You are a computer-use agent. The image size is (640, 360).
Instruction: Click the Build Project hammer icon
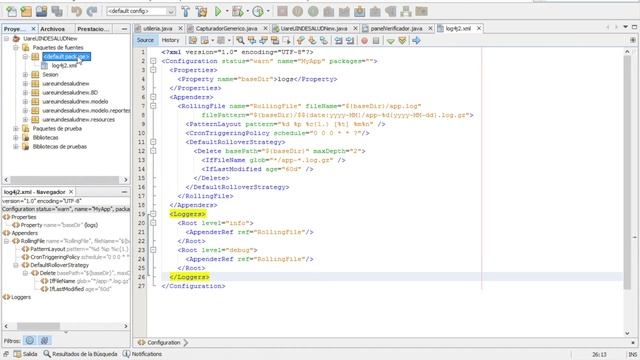tap(186, 11)
